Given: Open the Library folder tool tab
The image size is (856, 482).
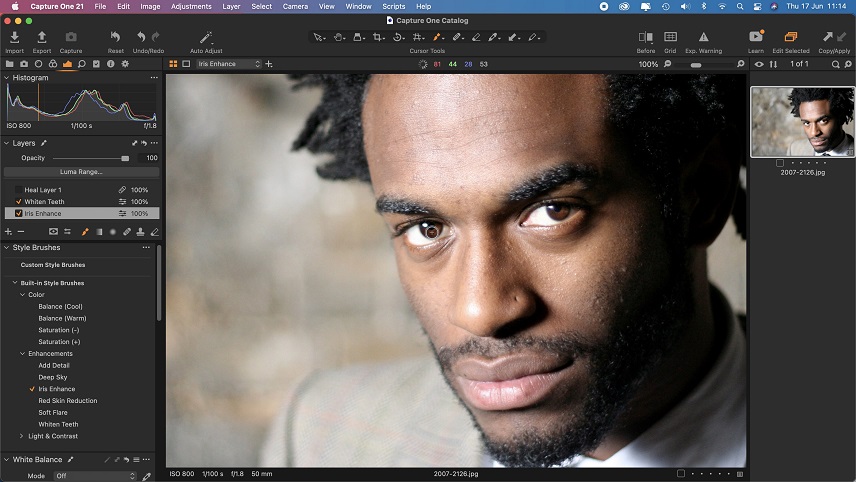Looking at the screenshot, I should point(9,64).
